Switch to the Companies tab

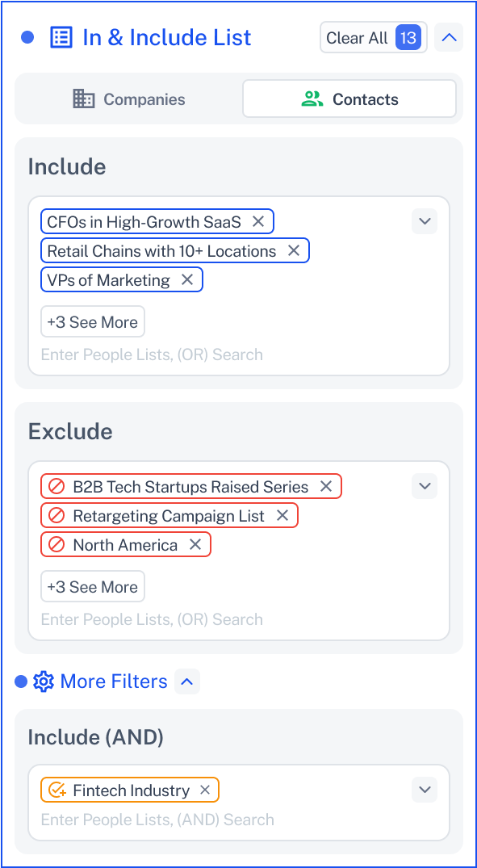129,99
